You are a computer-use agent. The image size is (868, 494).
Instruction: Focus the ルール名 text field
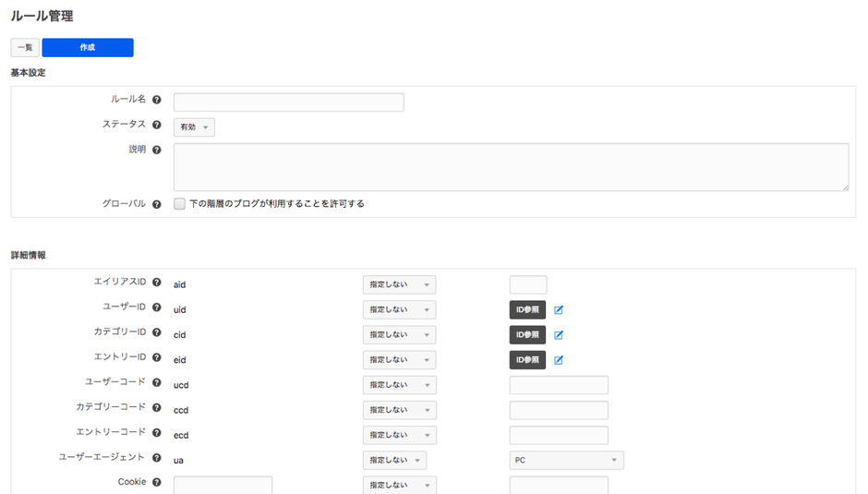click(x=288, y=102)
